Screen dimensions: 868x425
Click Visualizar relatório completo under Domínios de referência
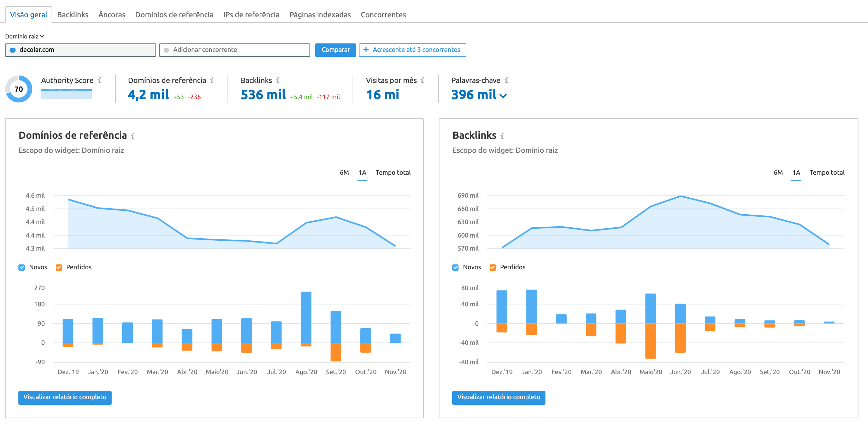pos(65,397)
